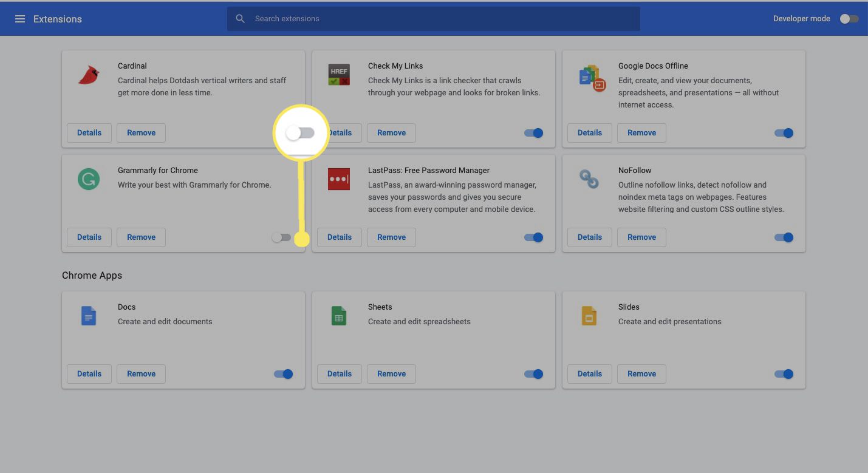Image resolution: width=868 pixels, height=473 pixels.
Task: Remove the Sheets app
Action: 392,374
